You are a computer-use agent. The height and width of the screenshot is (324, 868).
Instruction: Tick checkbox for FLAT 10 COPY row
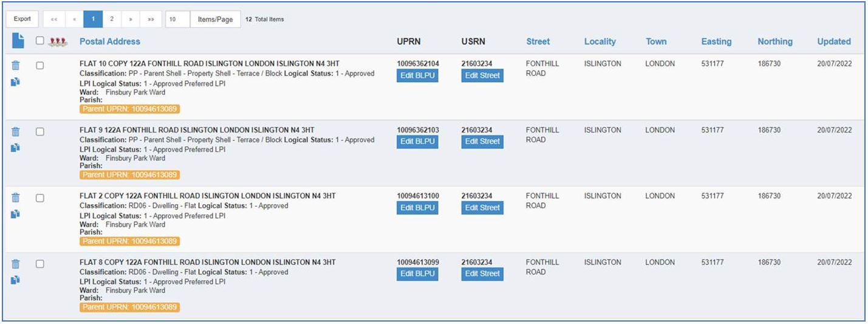[x=39, y=65]
